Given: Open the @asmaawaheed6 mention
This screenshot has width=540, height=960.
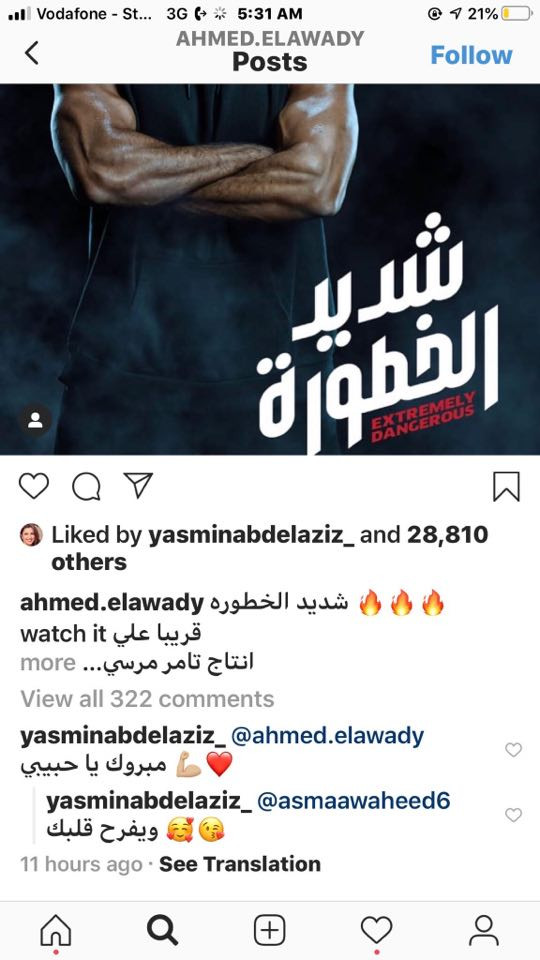Looking at the screenshot, I should tap(354, 801).
